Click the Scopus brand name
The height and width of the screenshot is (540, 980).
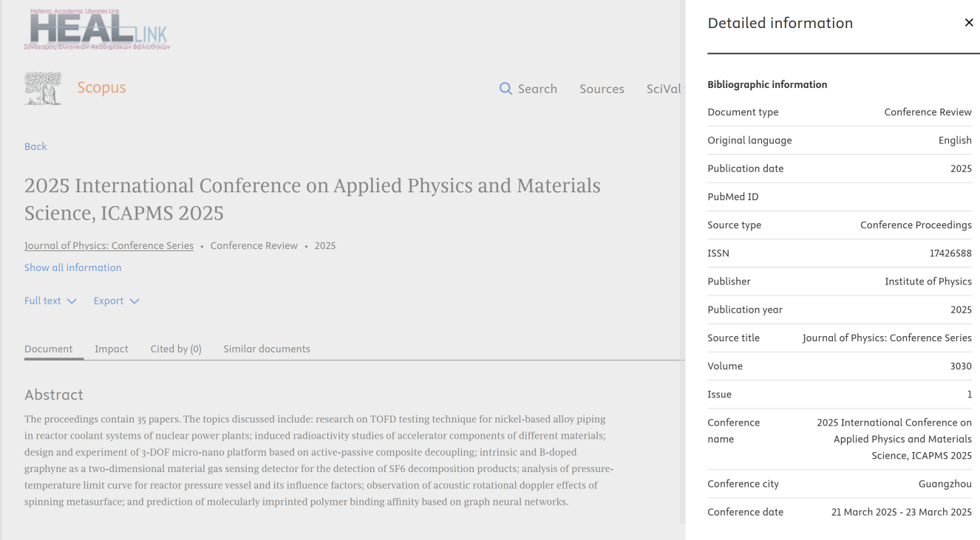102,88
